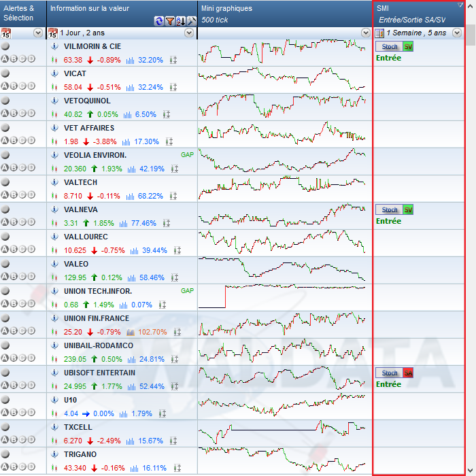Screen dimensions: 476x476
Task: Click the Stoch button in UBISOFT ENTERTAIN row
Action: (389, 373)
